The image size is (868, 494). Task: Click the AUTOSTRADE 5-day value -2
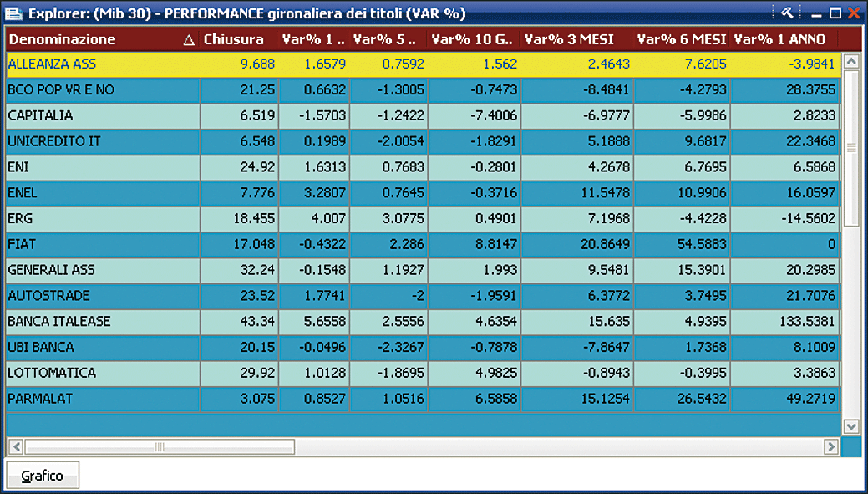point(418,296)
